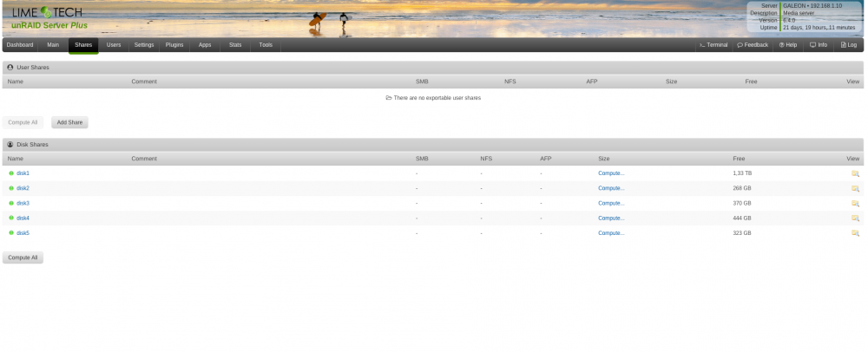The image size is (868, 352).
Task: Compute the size of disk4
Action: (611, 218)
